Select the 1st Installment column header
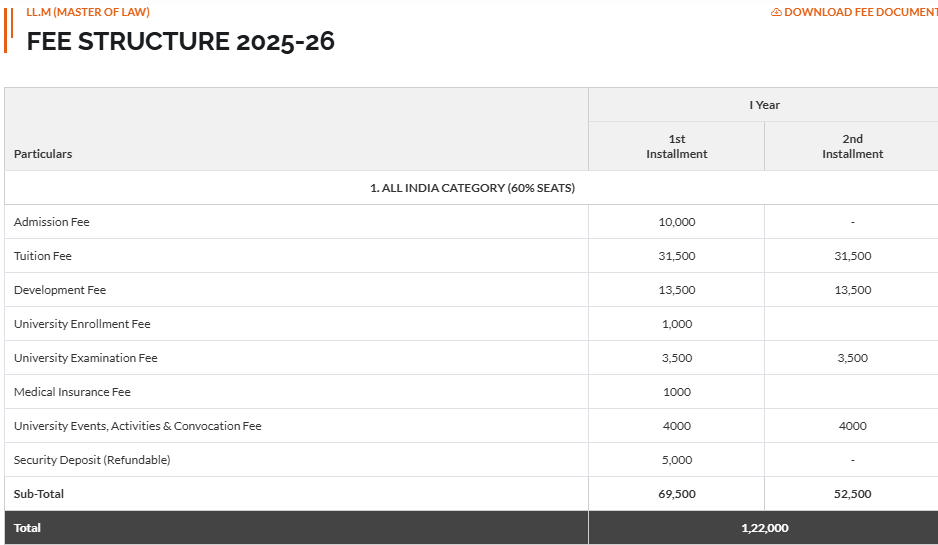This screenshot has width=938, height=545. coord(676,146)
